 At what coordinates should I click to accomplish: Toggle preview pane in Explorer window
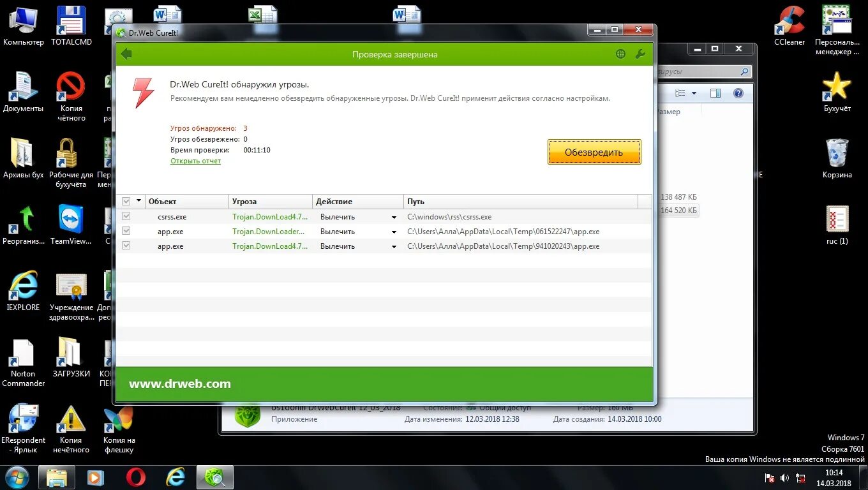[715, 93]
